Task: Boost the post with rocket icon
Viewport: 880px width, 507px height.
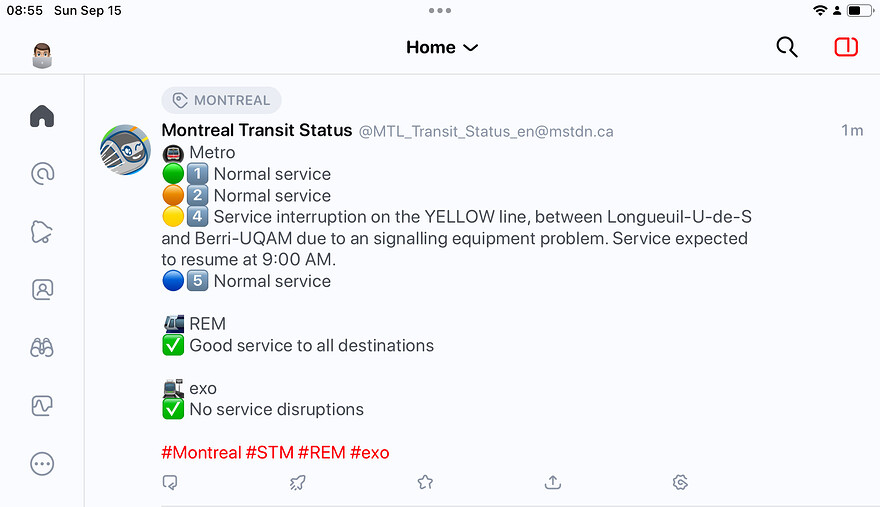Action: pyautogui.click(x=297, y=482)
